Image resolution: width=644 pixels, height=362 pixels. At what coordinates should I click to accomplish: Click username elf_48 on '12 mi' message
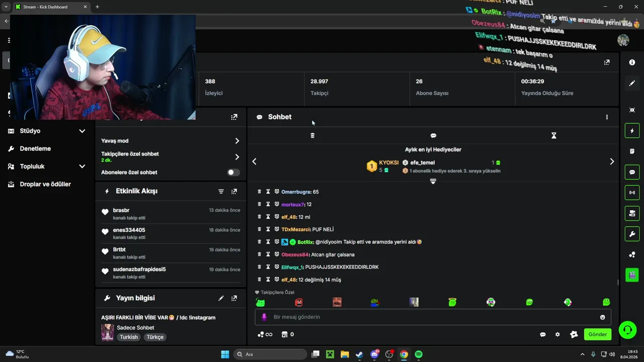coord(289,217)
